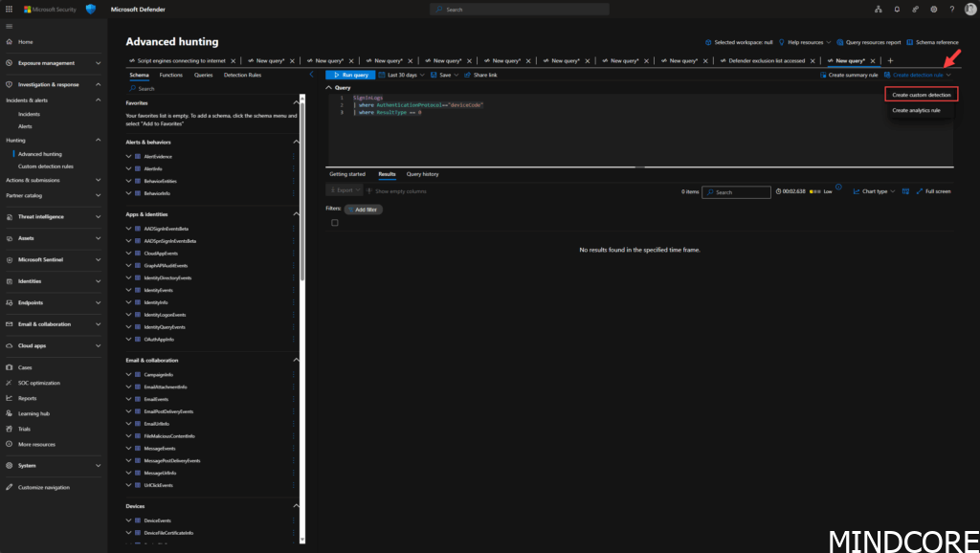Screen dimensions: 980x553
Task: Collapse the Favorites schema section
Action: 297,102
